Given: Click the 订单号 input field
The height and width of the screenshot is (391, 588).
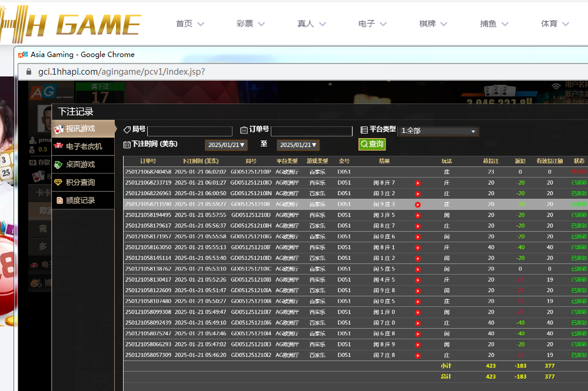Looking at the screenshot, I should pos(311,131).
